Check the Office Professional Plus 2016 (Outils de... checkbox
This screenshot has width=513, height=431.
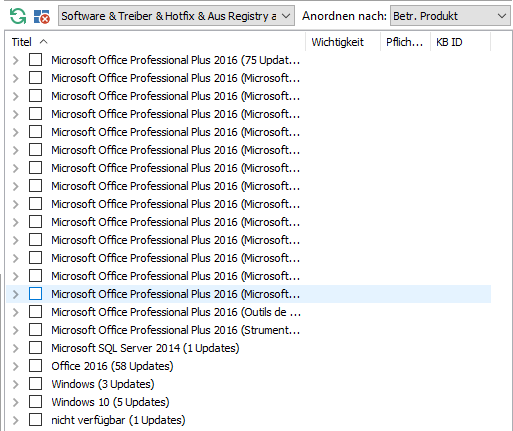(x=35, y=312)
